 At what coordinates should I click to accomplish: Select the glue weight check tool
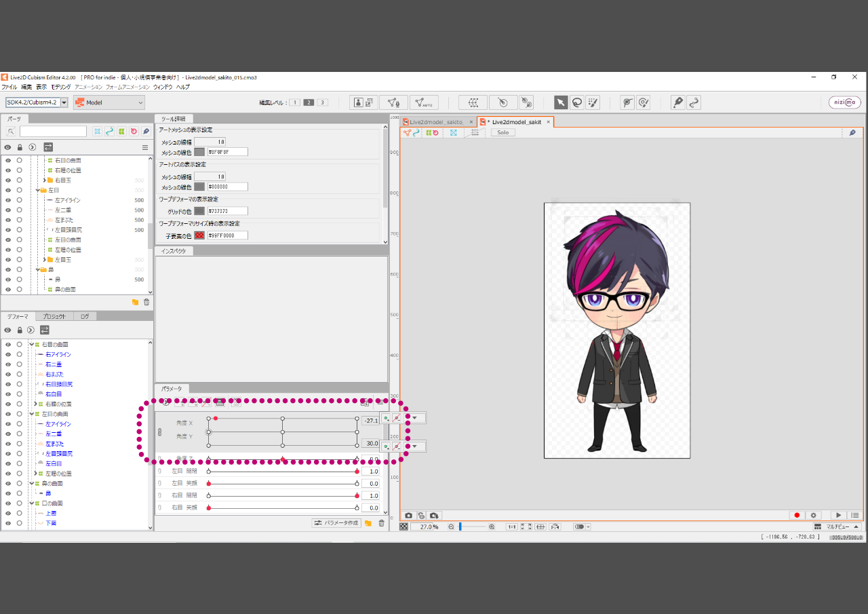coord(644,102)
